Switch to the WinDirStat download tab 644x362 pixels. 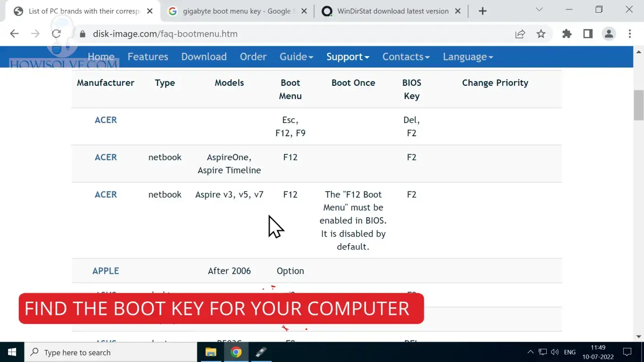click(392, 11)
